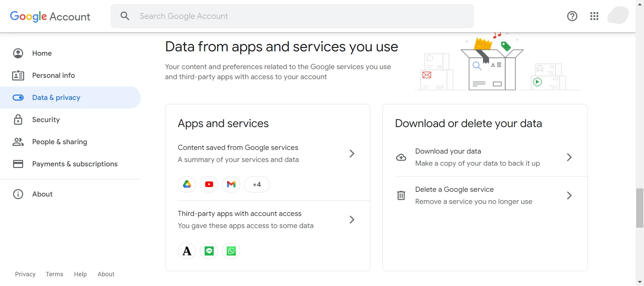Select Security in the left navigation
The image size is (644, 286).
point(46,120)
